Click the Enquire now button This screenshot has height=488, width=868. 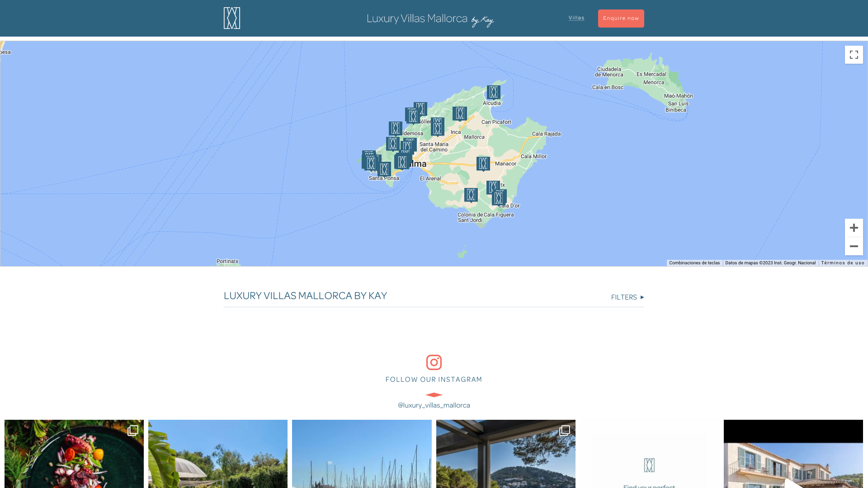tap(621, 19)
